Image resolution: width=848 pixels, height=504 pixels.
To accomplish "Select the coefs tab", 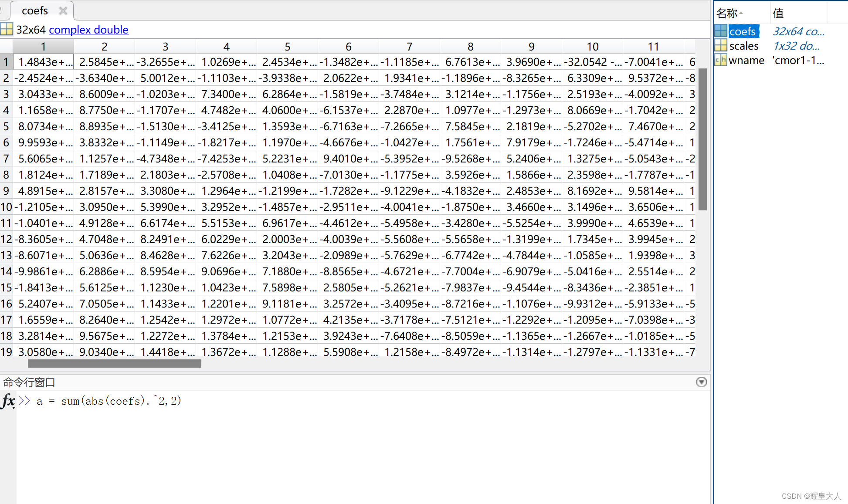I will point(35,10).
